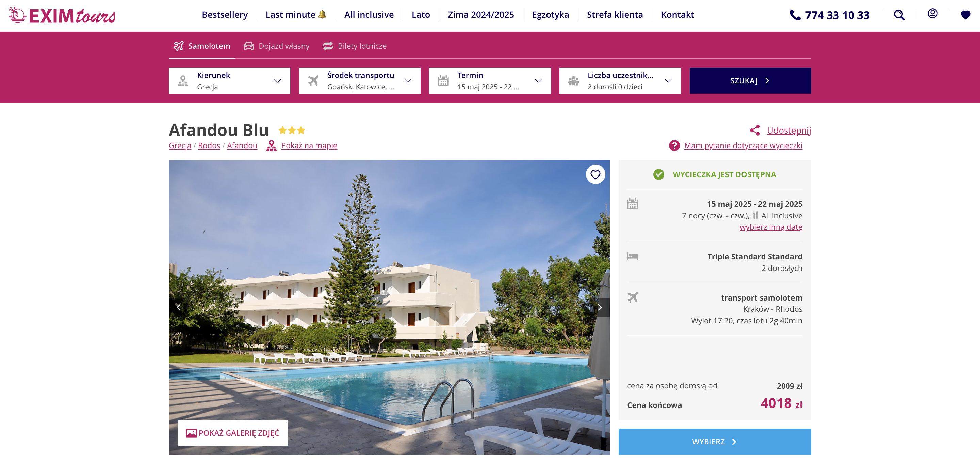This screenshot has width=980, height=460.
Task: Switch to Dojazd własny tab
Action: click(277, 46)
